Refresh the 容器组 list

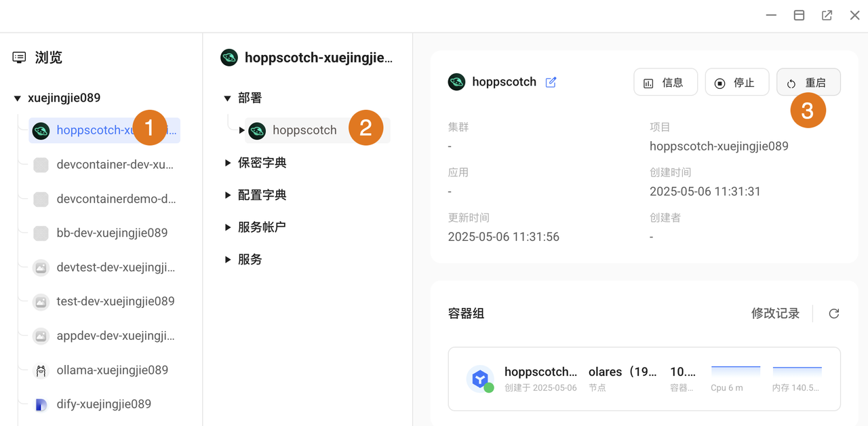coord(834,313)
